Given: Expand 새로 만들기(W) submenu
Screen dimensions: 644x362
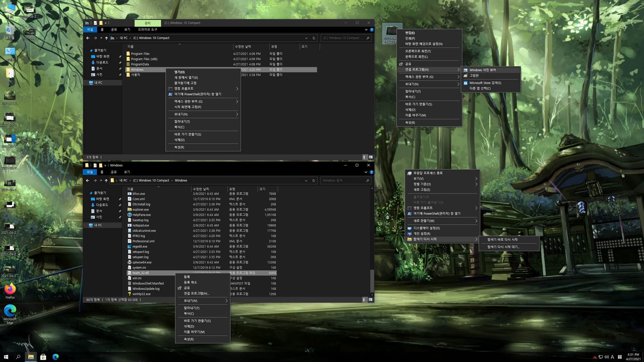Looking at the screenshot, I should pos(442,221).
